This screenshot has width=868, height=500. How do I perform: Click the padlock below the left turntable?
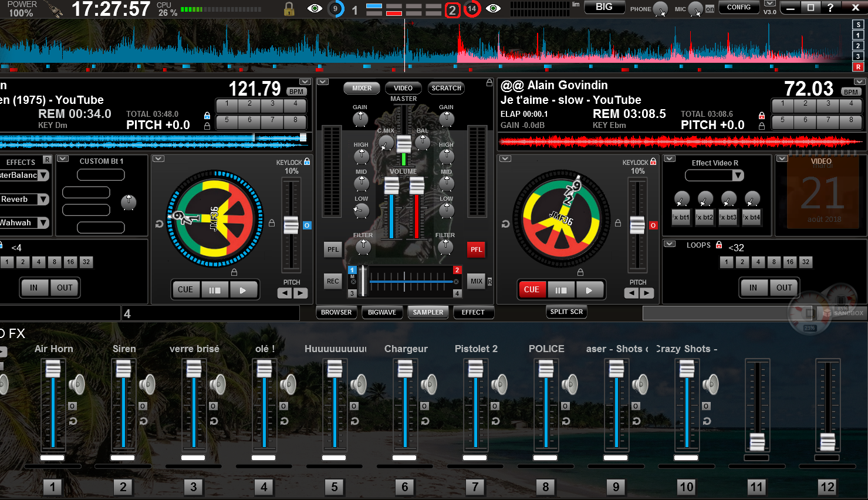pos(234,272)
